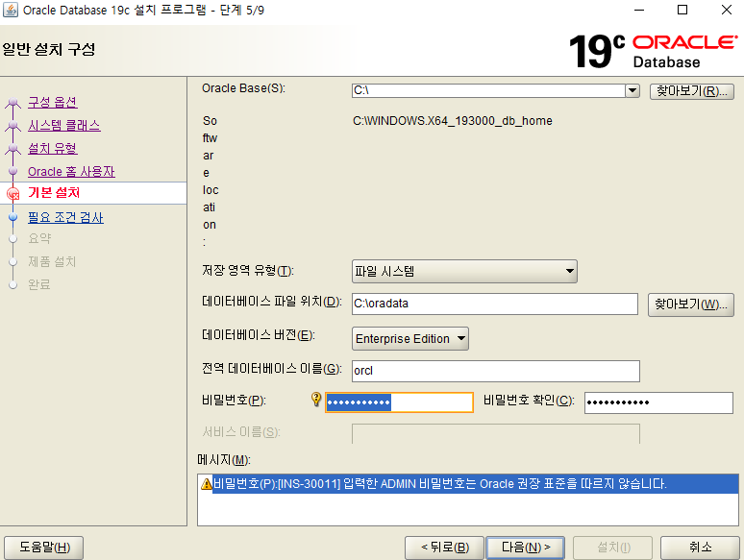The height and width of the screenshot is (560, 744).
Task: Click the Java icon in title bar
Action: click(x=11, y=10)
